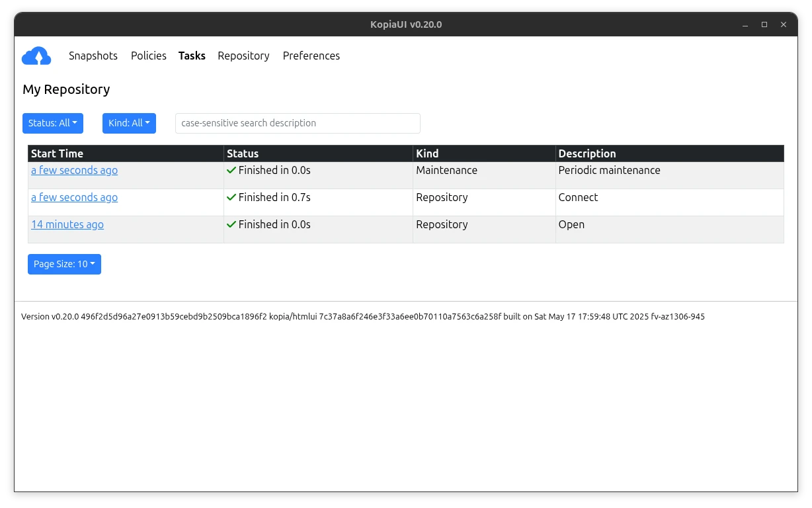Click the success checkmark beside Connect task
Image resolution: width=812 pixels, height=508 pixels.
click(x=231, y=197)
